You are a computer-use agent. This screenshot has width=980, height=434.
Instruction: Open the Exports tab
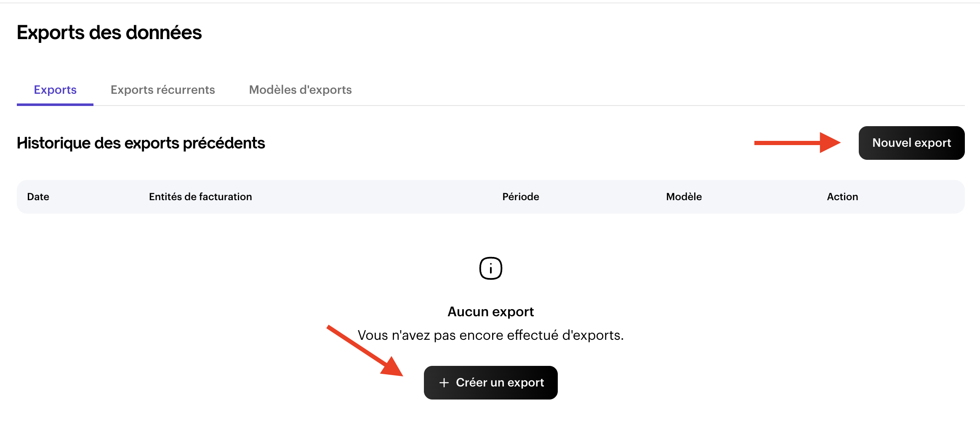[55, 90]
